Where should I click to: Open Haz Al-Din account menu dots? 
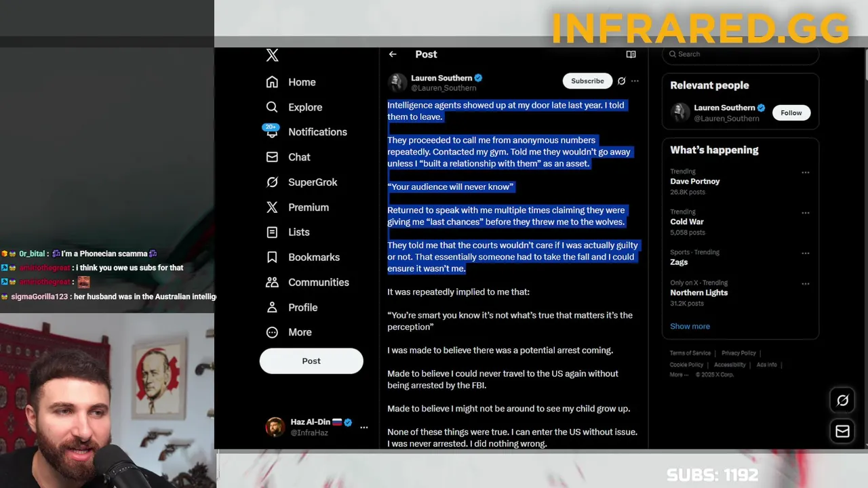[363, 427]
